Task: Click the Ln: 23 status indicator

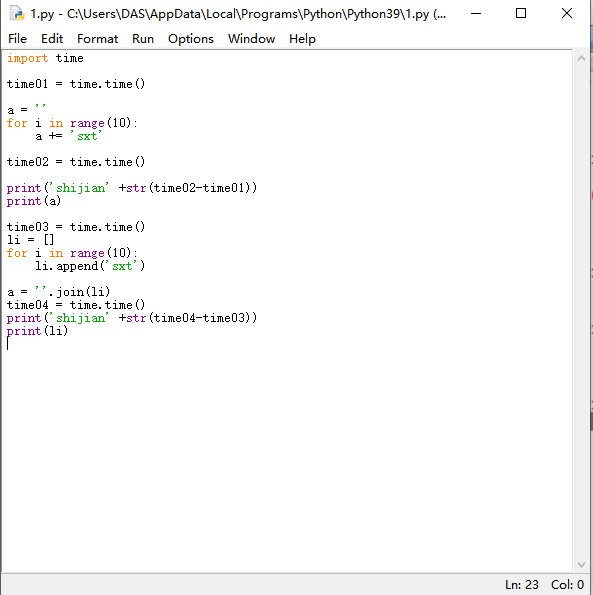Action: pos(522,585)
